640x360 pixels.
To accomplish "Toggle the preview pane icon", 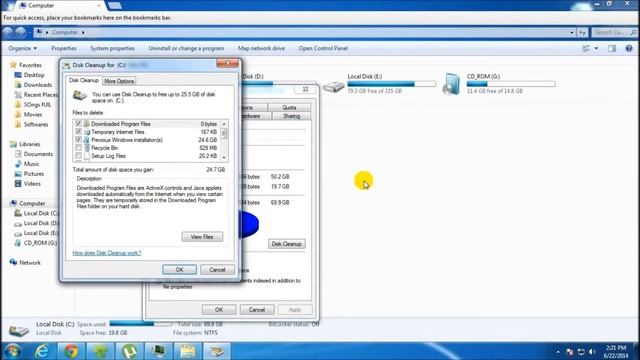I will pos(612,49).
